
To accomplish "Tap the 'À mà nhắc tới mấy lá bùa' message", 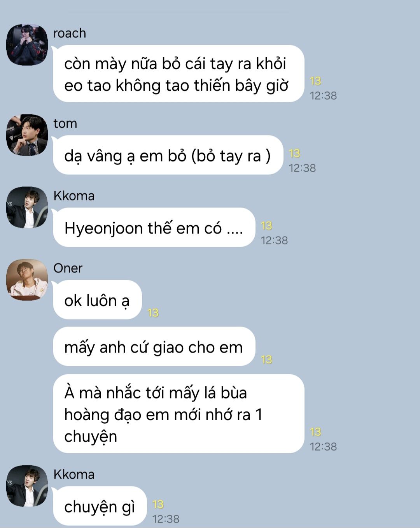I will (178, 414).
